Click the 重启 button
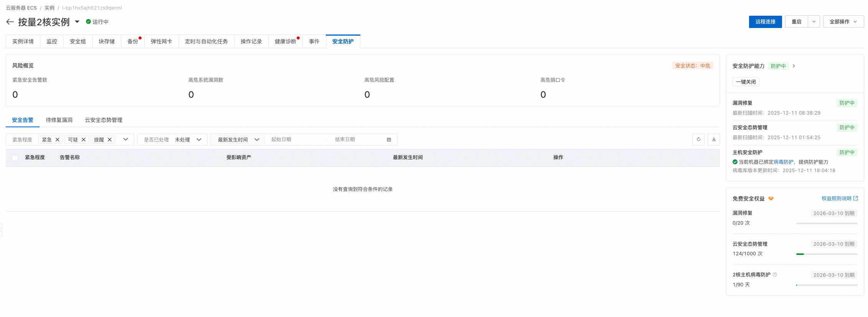868x317 pixels. [797, 22]
